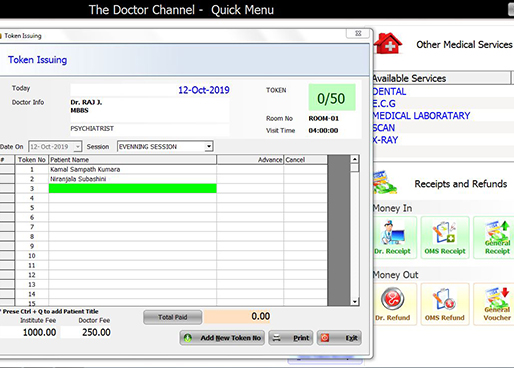Click the Token No column header

[32, 160]
